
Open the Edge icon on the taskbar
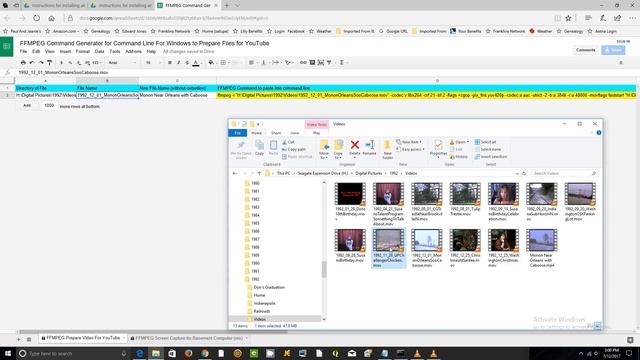coord(140,353)
